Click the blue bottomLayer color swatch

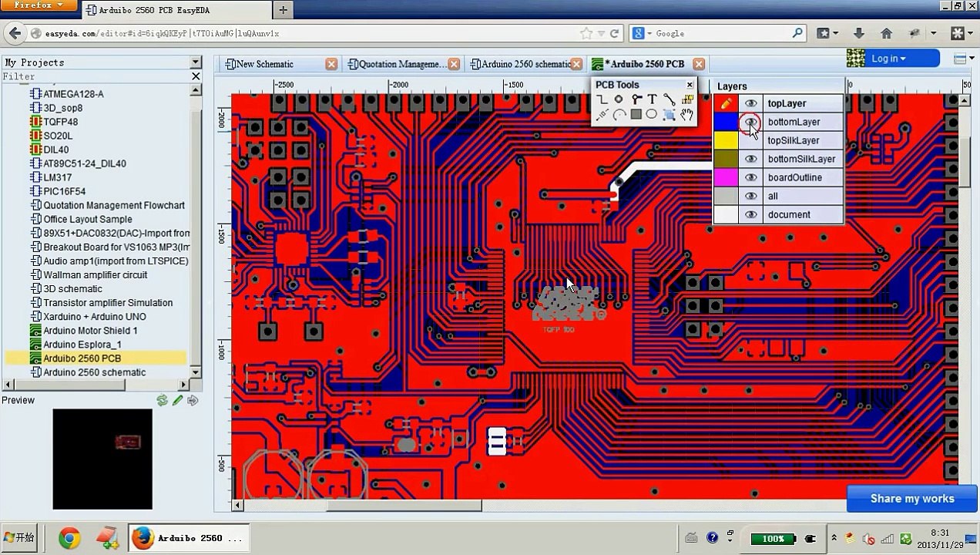click(x=726, y=122)
